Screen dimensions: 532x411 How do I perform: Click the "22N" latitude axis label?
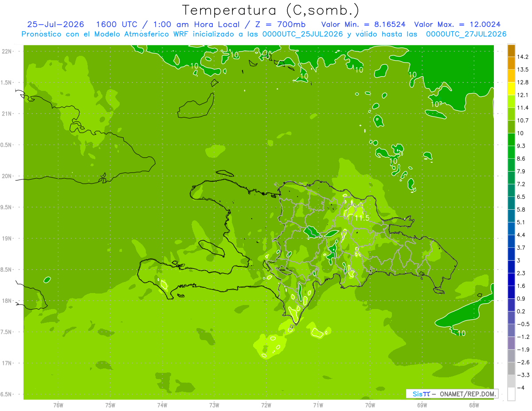tap(7, 51)
